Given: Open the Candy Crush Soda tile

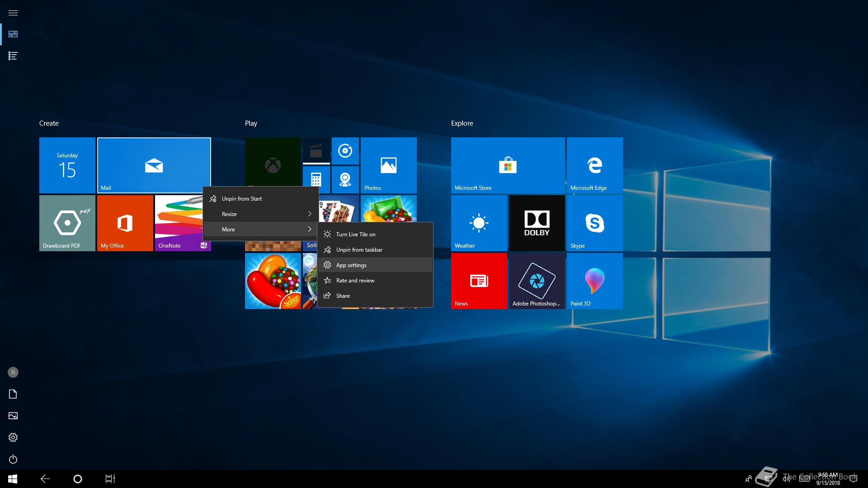Looking at the screenshot, I should (389, 209).
